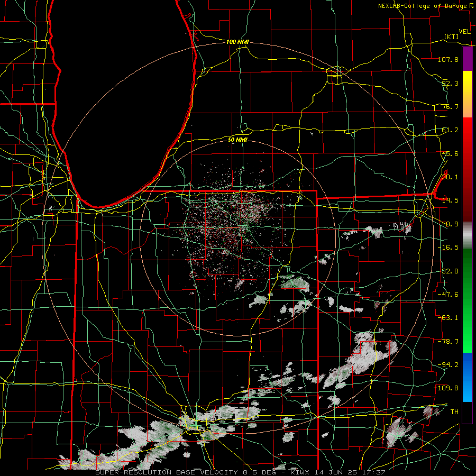Image resolution: width=476 pixels, height=476 pixels.
Task: Pick the black TH segment of the color bar
Action: (467, 412)
